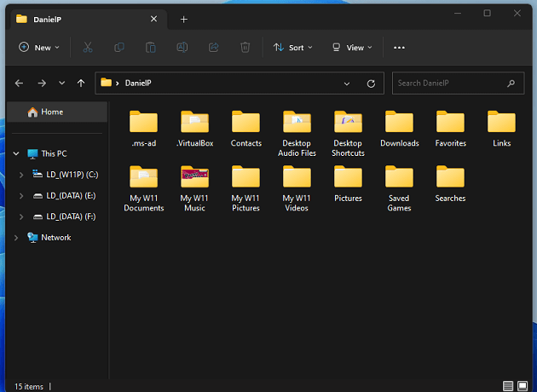The height and width of the screenshot is (392, 537).
Task: Click the Paste clipboard icon
Action: point(151,48)
